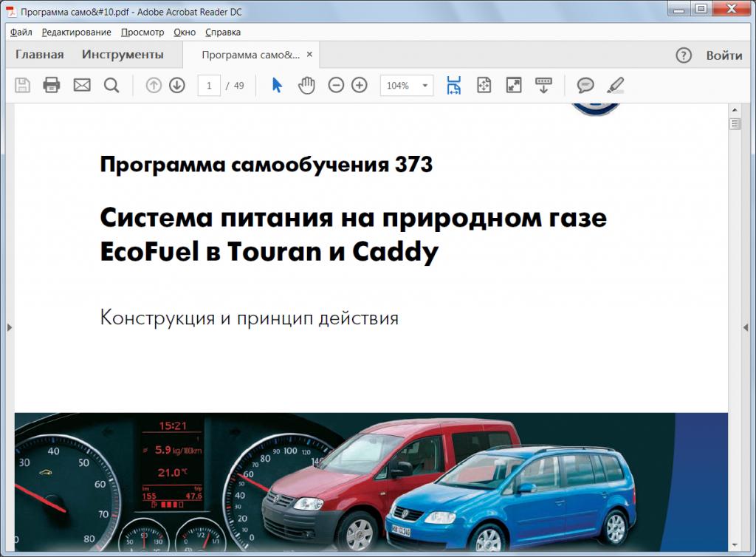Switch to the Инструменты tab
756x557 pixels.
[x=123, y=55]
